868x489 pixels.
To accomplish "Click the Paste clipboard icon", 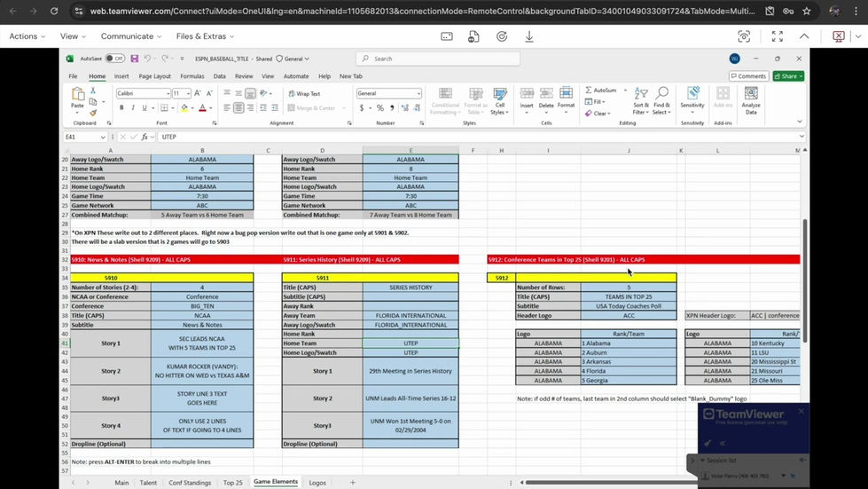I will click(77, 94).
